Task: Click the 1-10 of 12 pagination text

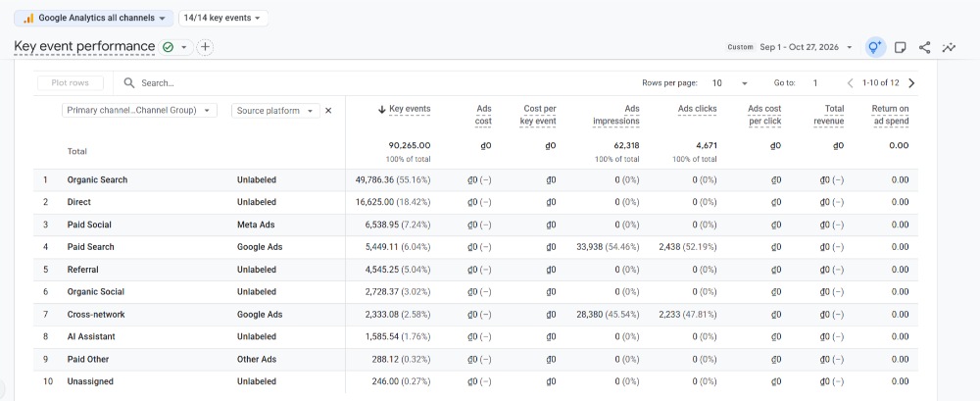Action: tap(881, 83)
